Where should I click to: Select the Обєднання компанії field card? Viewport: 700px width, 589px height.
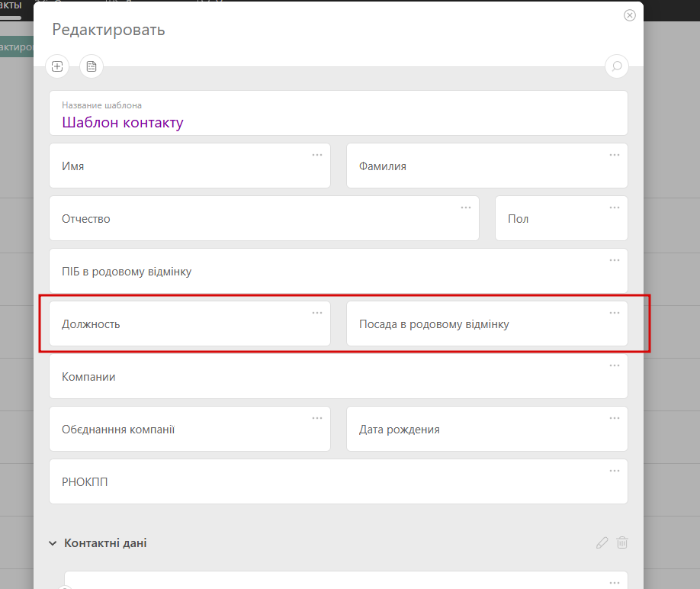coord(189,430)
